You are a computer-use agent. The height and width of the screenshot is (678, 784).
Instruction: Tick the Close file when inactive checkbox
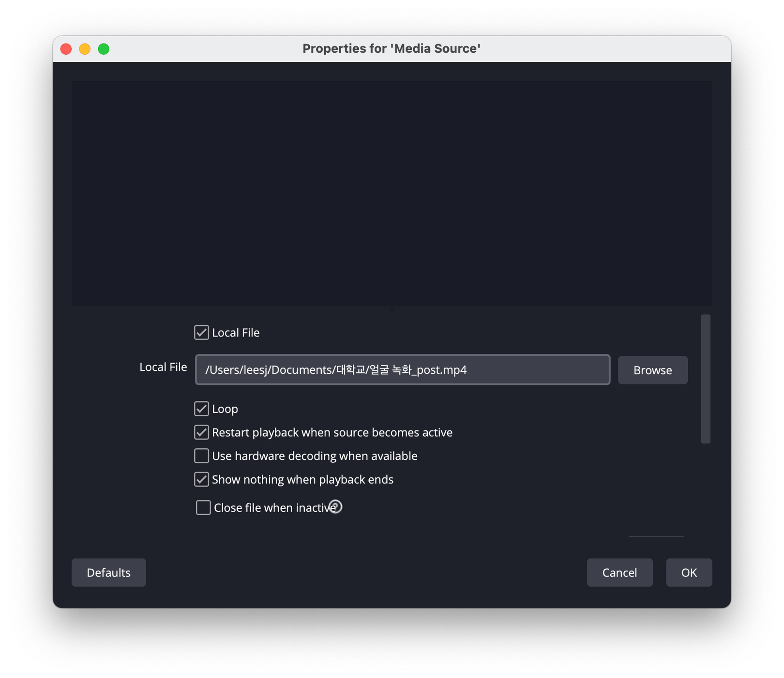coord(203,508)
